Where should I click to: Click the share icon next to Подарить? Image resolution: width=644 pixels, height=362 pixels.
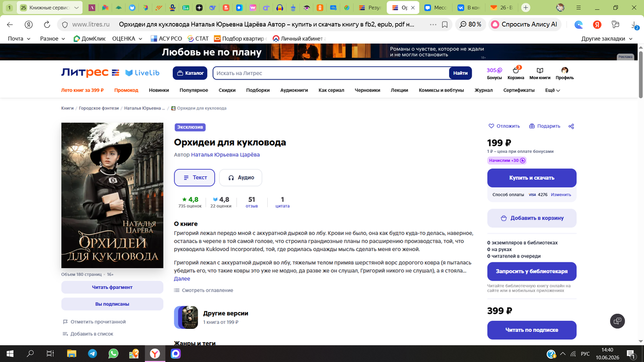point(571,126)
